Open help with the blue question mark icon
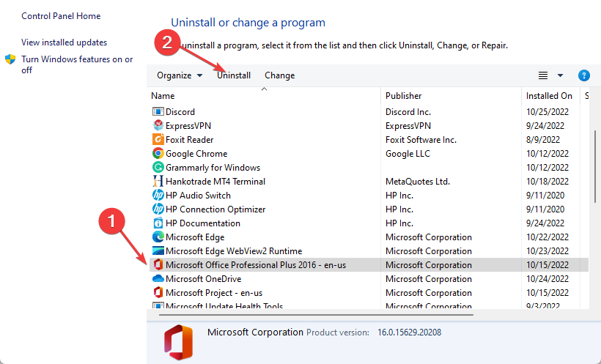The width and height of the screenshot is (601, 364). [584, 75]
